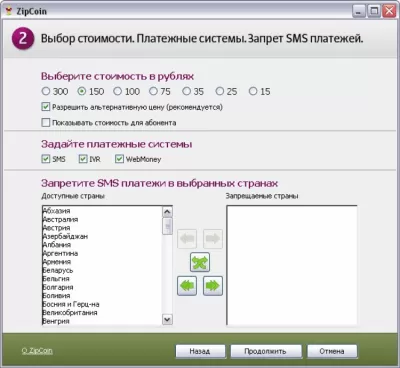This screenshot has height=368, width=400.
Task: Select the 25 rubles price option
Action: tap(220, 91)
